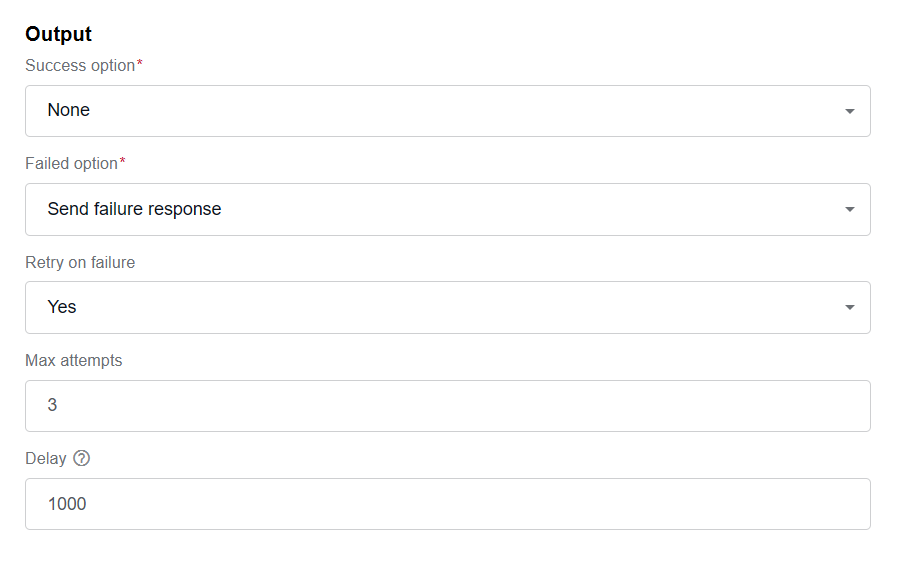Click the Output section heading

click(59, 34)
